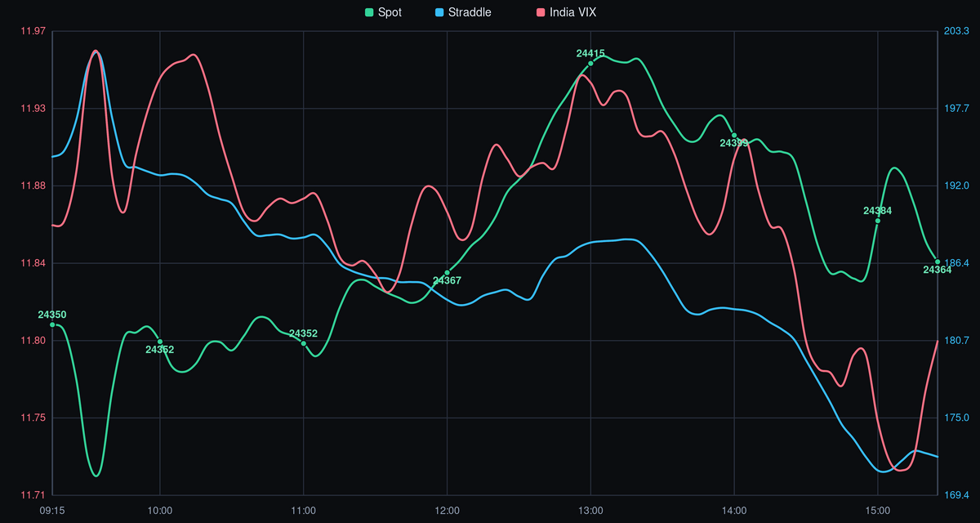Select the 24352 Spot point at 11:00
980x523 pixels.
(x=304, y=343)
